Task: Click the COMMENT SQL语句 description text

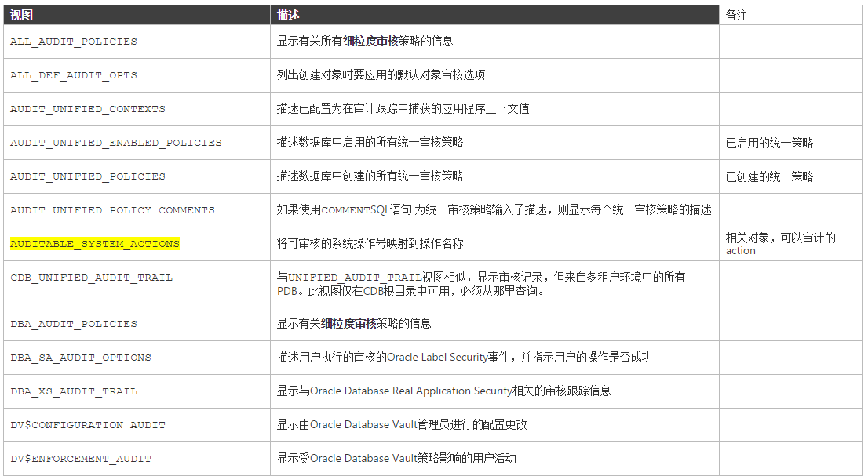Action: click(494, 210)
